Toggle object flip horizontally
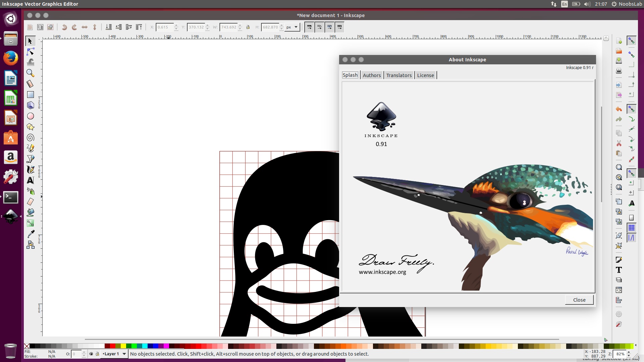Image resolution: width=644 pixels, height=362 pixels. (84, 27)
